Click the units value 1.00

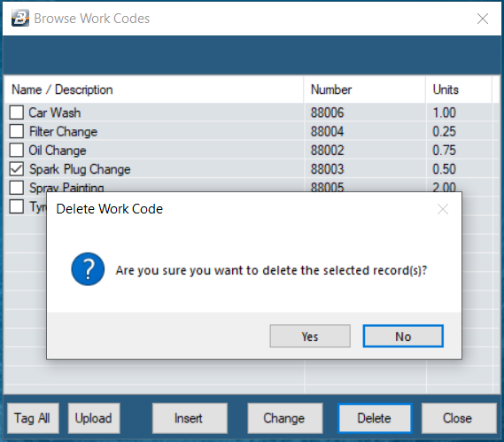445,112
